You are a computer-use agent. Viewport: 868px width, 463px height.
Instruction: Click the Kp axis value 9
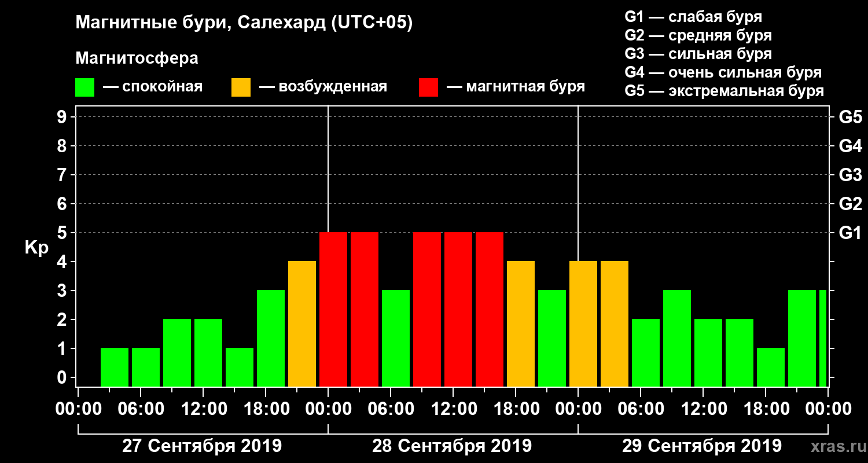(63, 117)
